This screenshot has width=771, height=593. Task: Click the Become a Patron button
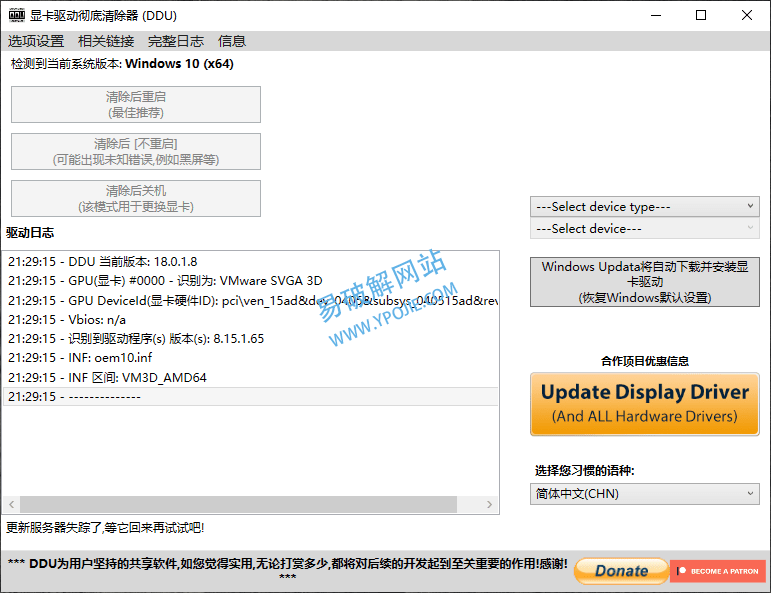click(718, 571)
